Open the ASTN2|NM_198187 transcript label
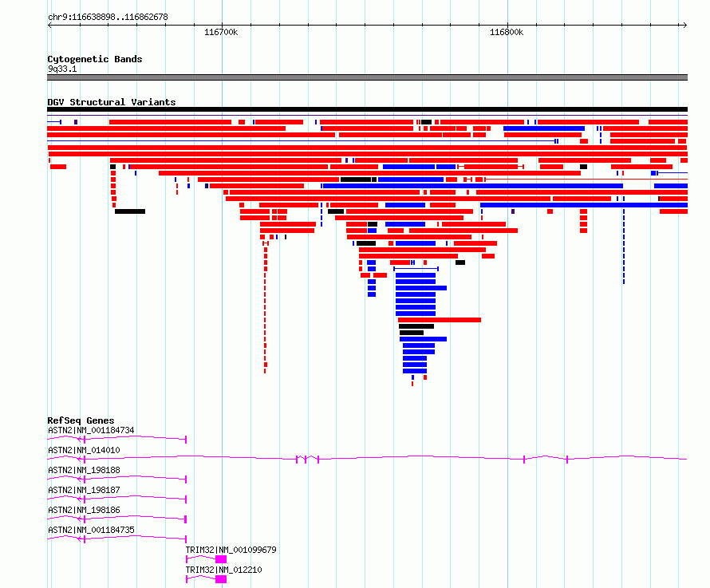This screenshot has height=588, width=710. [84, 490]
